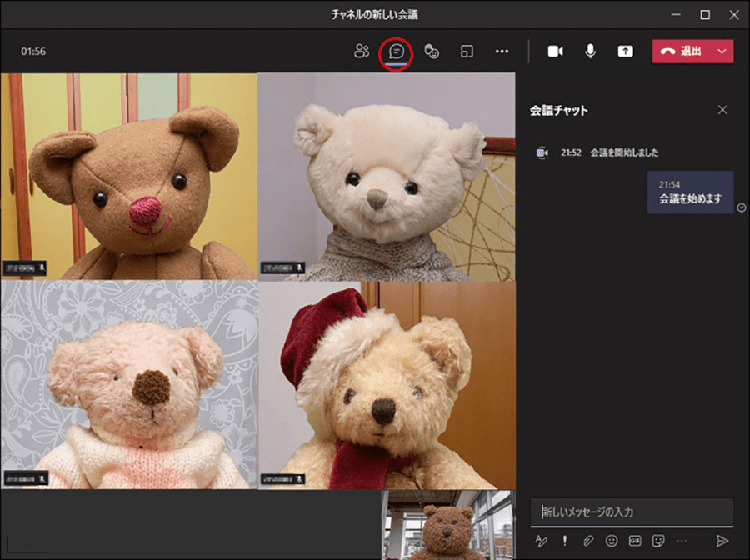Click the new message input field

632,512
